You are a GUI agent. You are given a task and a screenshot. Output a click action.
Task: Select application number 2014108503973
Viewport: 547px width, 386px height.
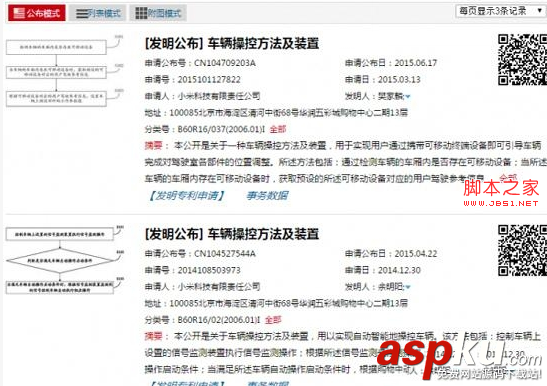pyautogui.click(x=209, y=270)
